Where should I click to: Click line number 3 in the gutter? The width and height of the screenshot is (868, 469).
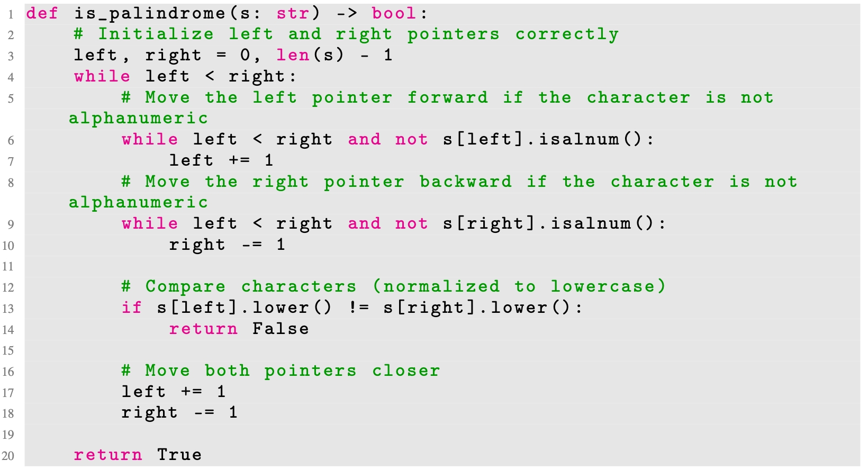pyautogui.click(x=11, y=56)
